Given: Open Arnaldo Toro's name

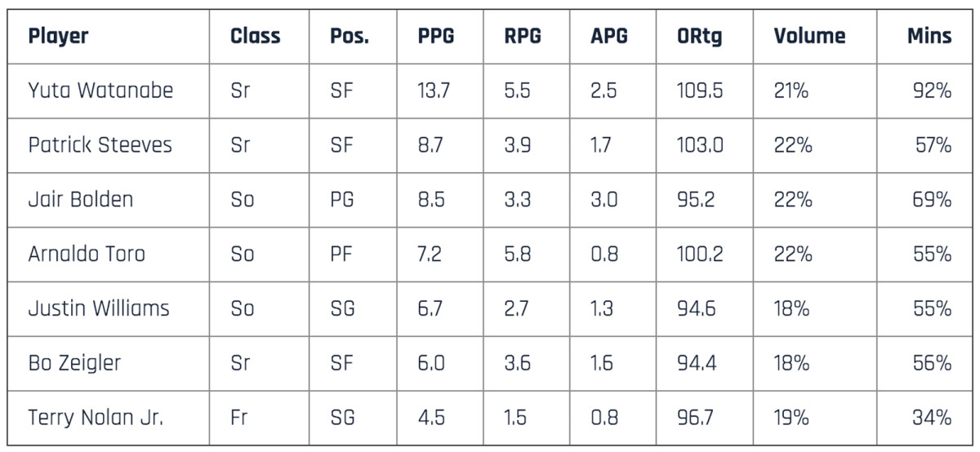Looking at the screenshot, I should 87,254.
